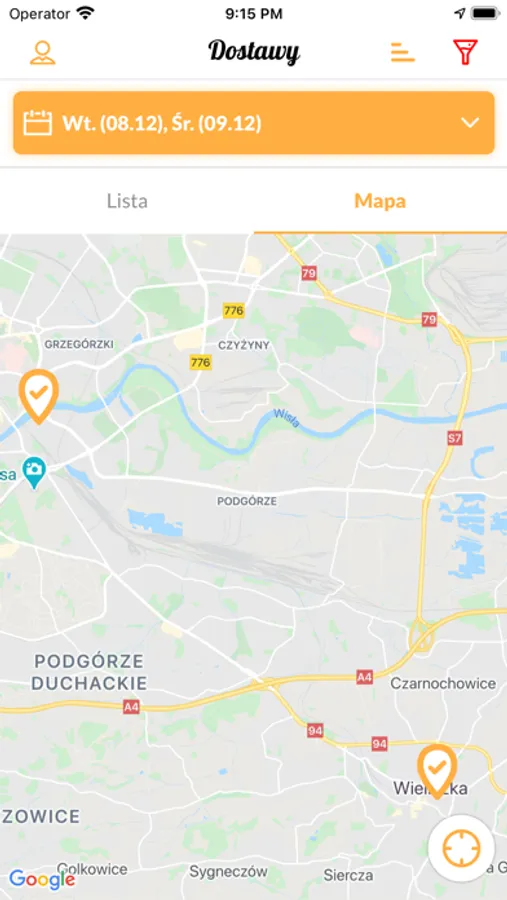Tap the red filter funnel icon
This screenshot has height=900, width=507.
tap(465, 52)
